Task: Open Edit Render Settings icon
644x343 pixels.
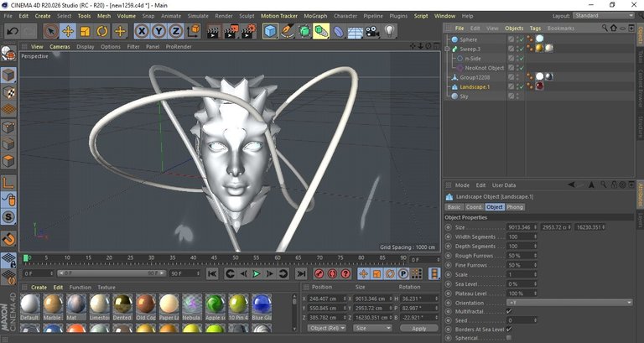Action: 249,31
